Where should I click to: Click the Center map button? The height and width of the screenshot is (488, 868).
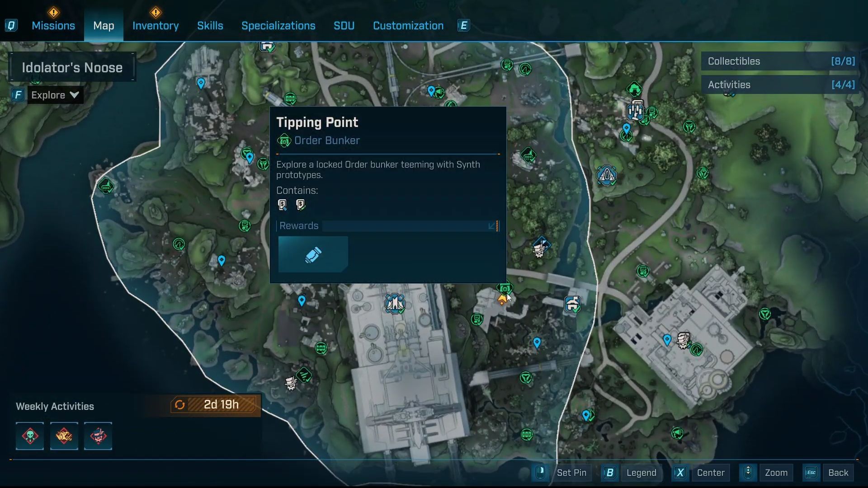point(710,473)
